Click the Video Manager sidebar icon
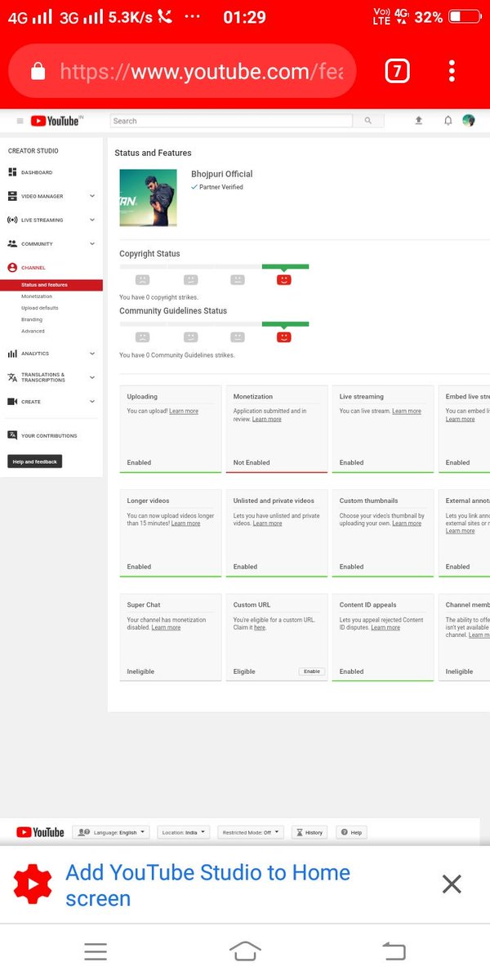490x980 pixels. (x=12, y=196)
